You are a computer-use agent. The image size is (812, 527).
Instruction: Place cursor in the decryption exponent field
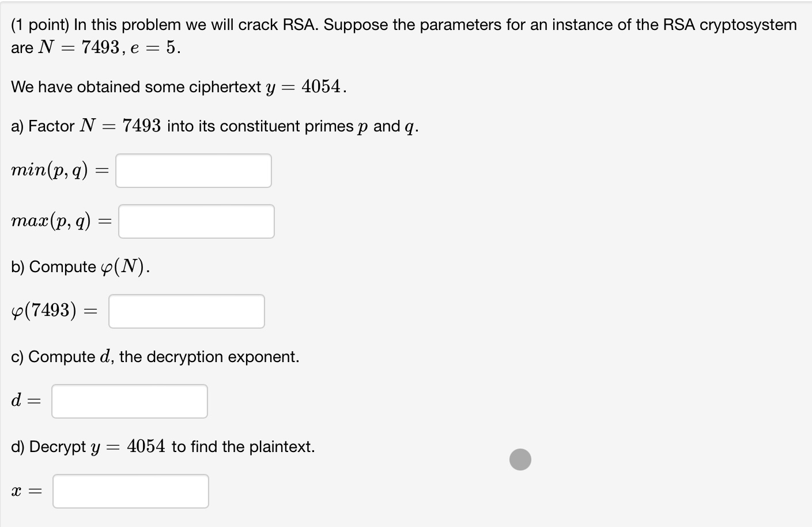click(x=129, y=401)
